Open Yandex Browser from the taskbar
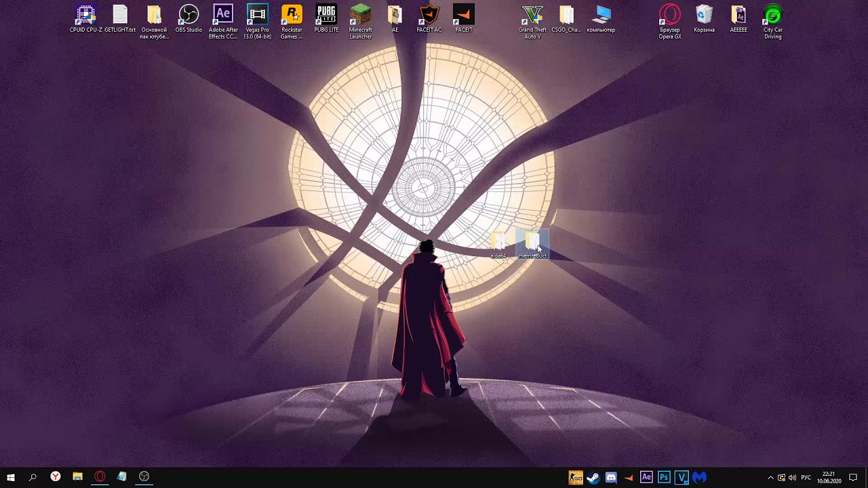This screenshot has height=488, width=868. click(x=56, y=477)
